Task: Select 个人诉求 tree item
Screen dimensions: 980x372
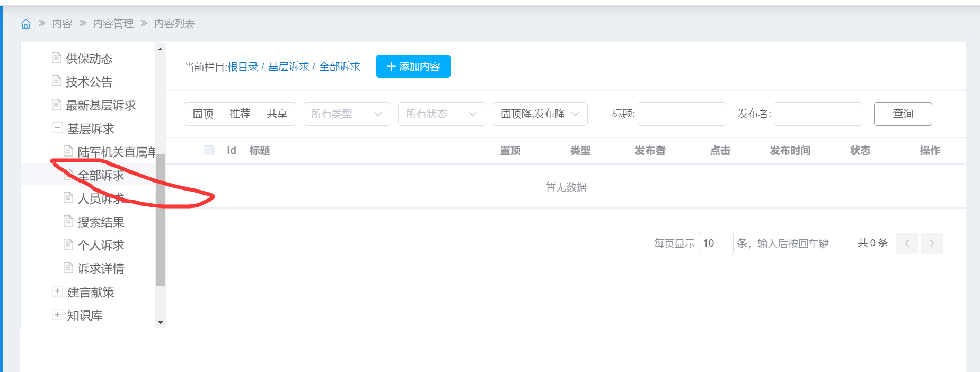Action: (x=101, y=245)
